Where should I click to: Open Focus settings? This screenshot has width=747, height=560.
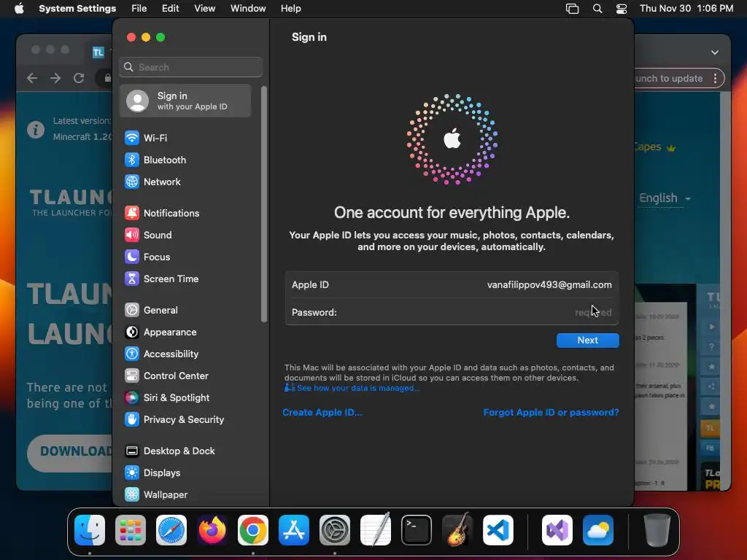click(x=147, y=257)
